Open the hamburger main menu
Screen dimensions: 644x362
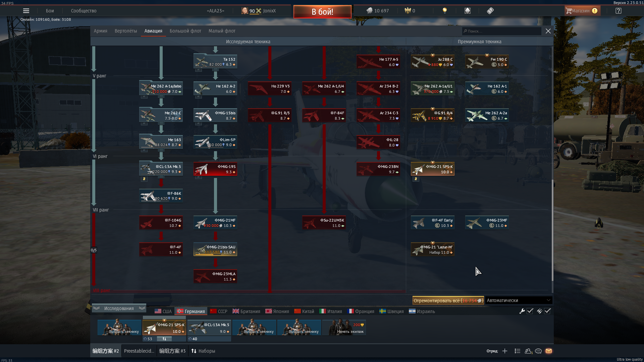26,11
